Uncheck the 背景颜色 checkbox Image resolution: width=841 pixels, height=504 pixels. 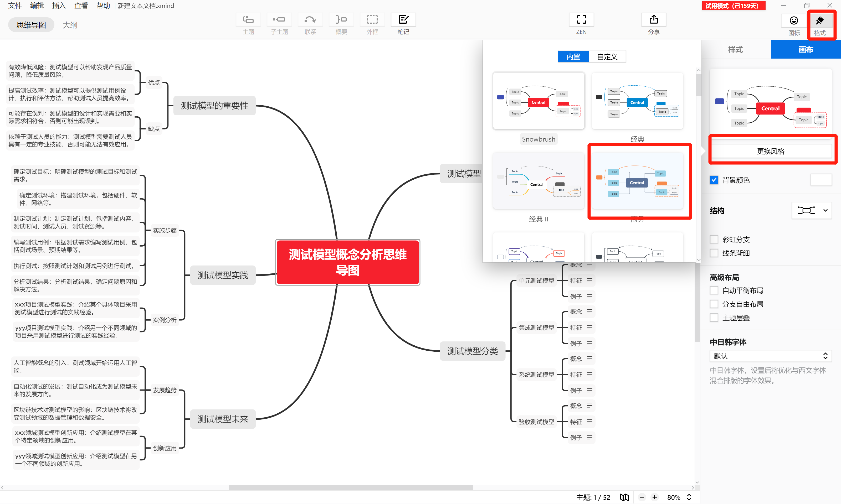tap(714, 180)
